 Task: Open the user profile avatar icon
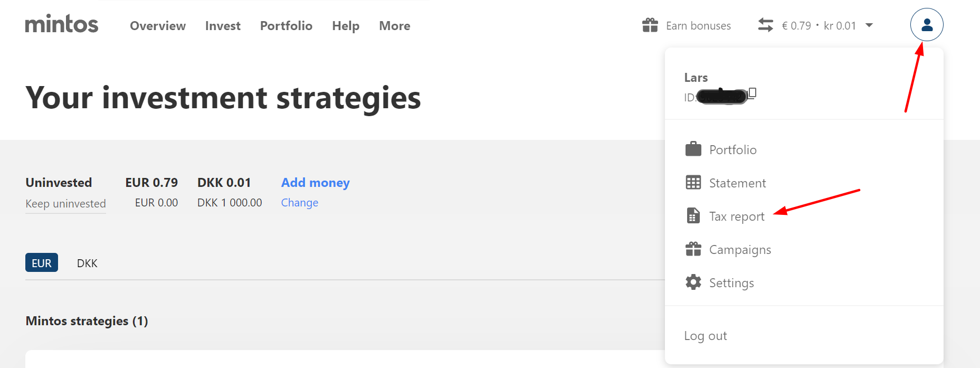[927, 25]
